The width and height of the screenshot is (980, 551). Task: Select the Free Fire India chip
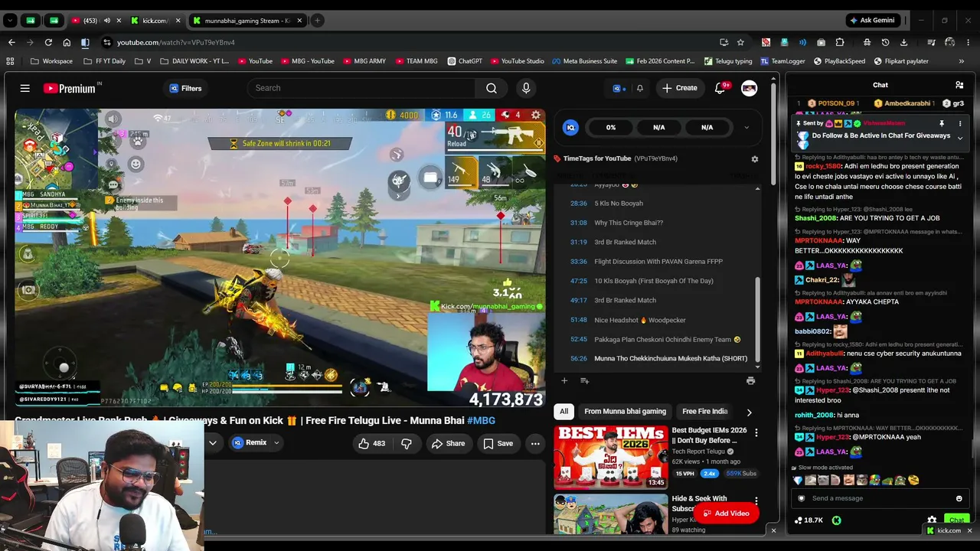(704, 412)
